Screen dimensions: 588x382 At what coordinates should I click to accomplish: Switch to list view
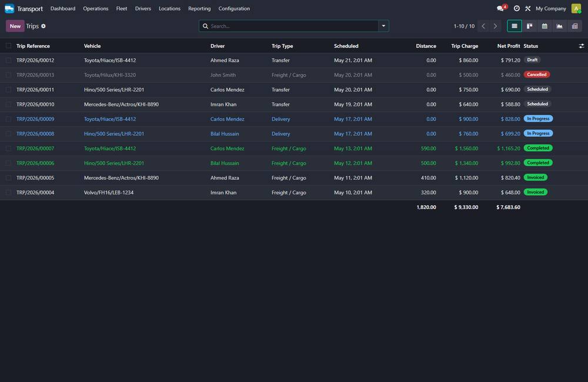[514, 26]
